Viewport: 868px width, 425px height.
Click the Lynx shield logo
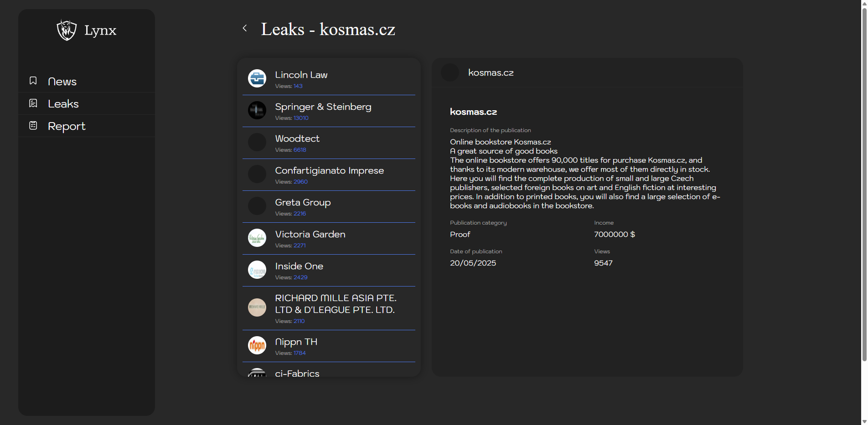(x=67, y=30)
